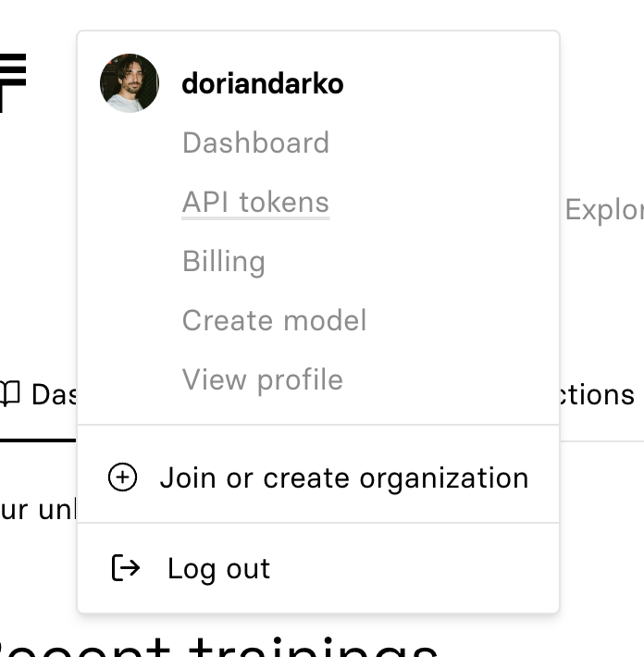Viewport: 644px width, 657px height.
Task: Open Dashboard from the account menu
Action: coord(255,143)
